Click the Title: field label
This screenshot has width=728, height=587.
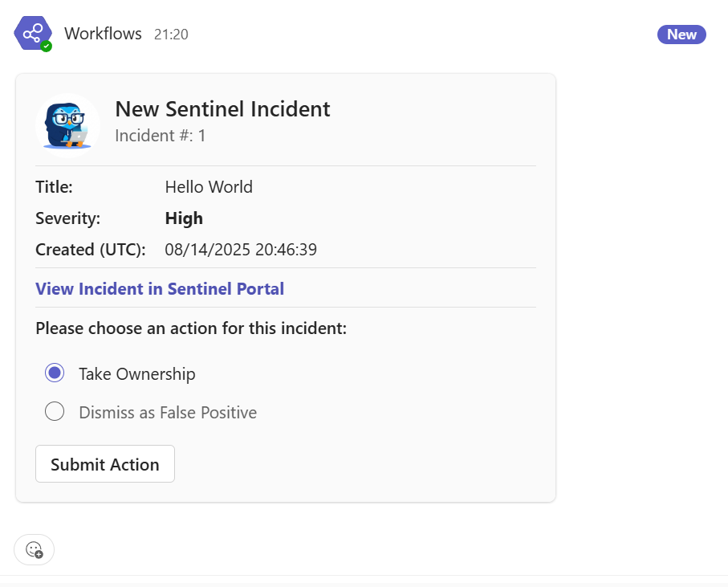(55, 187)
